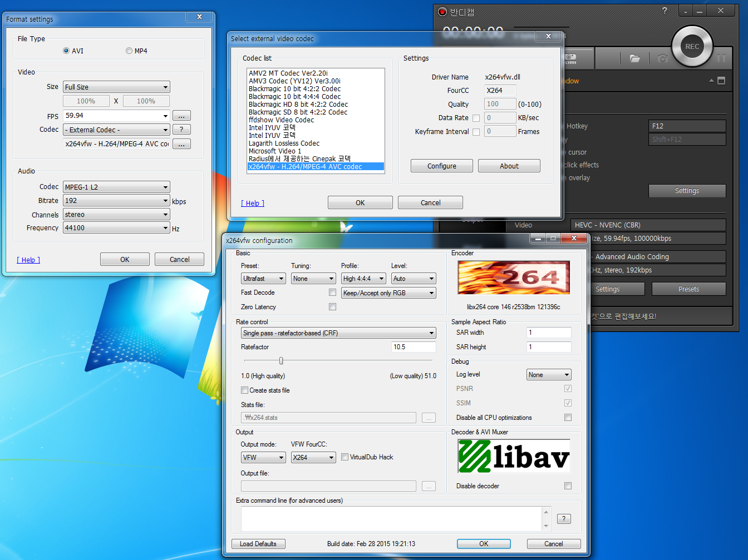Open Help link in Format settings dialog
Image resolution: width=748 pixels, height=560 pixels.
pyautogui.click(x=28, y=260)
